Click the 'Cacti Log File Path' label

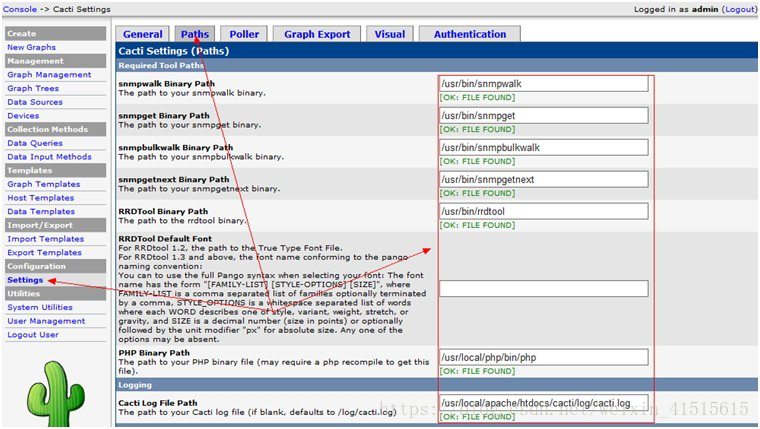158,403
